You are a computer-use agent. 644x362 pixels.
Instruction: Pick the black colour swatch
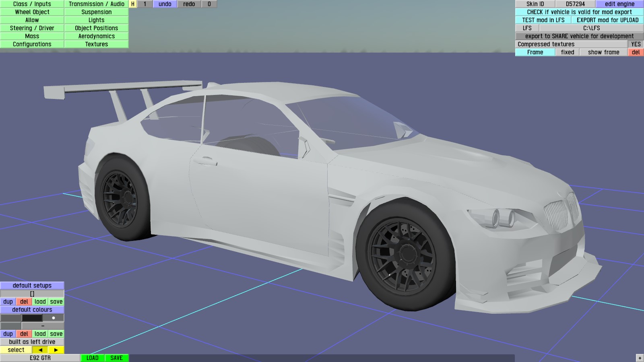[32, 318]
